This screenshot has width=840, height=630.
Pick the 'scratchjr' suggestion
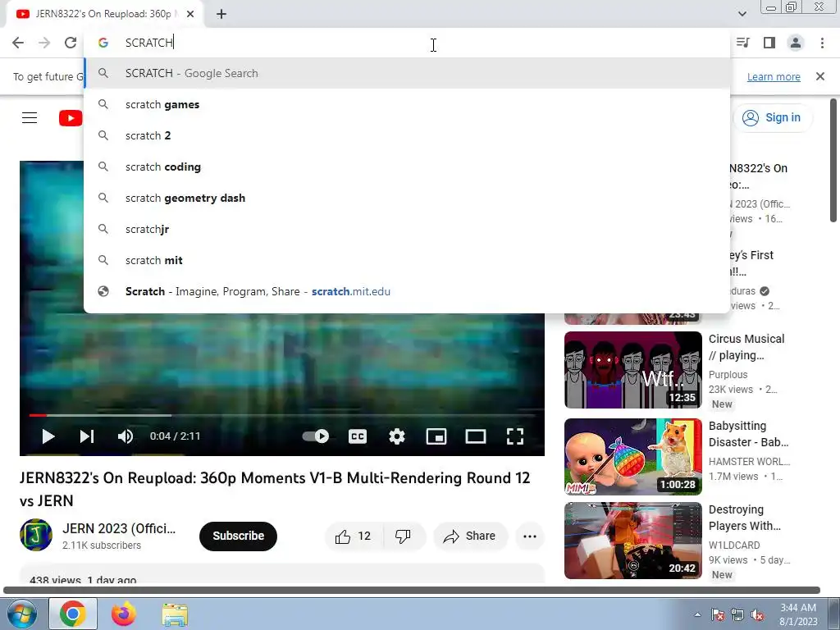coord(407,229)
